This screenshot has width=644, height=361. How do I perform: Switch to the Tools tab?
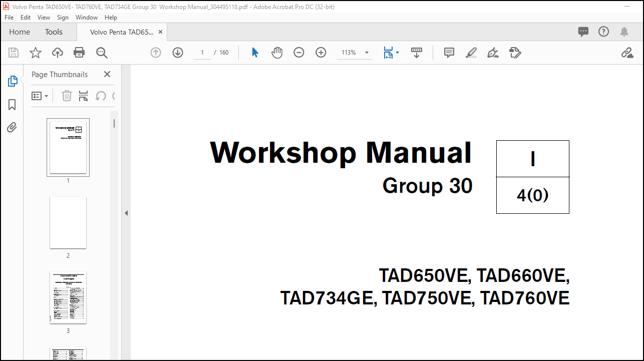click(x=54, y=32)
